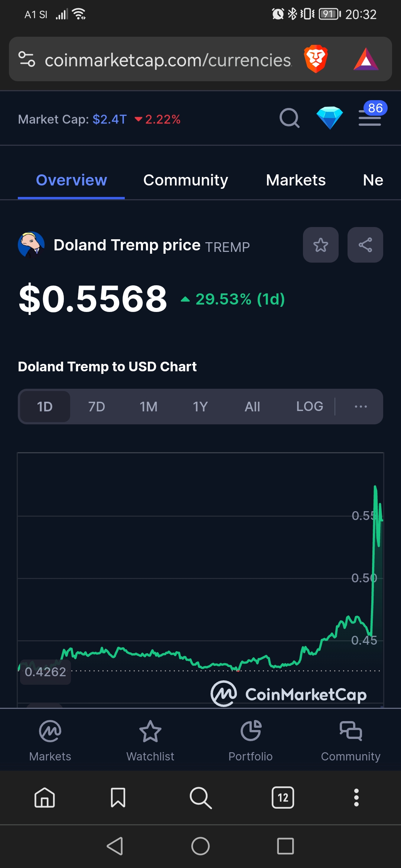
Task: Add Doland Tremp to watchlist with star
Action: (321, 245)
